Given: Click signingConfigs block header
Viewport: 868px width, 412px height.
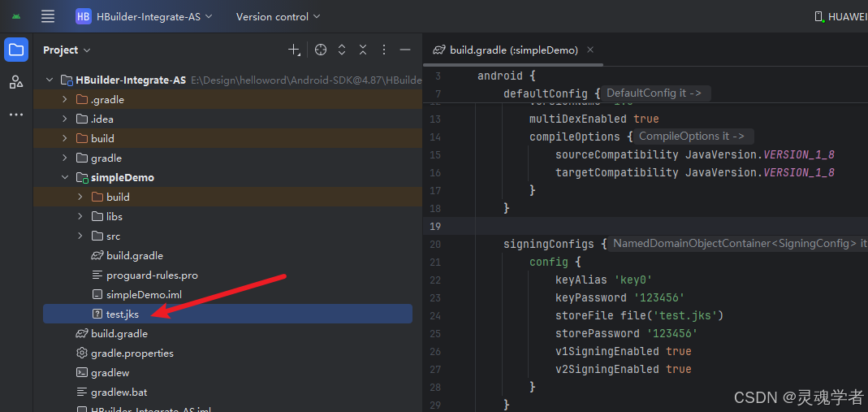Looking at the screenshot, I should click(555, 244).
